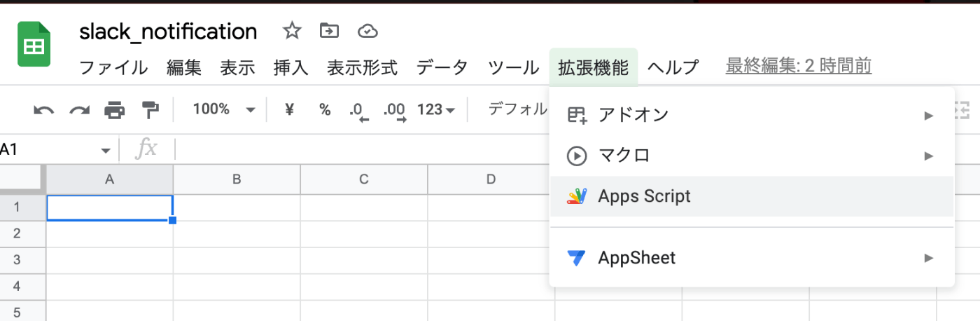Expand the AppSheet submenu
980x321 pixels.
click(x=752, y=258)
